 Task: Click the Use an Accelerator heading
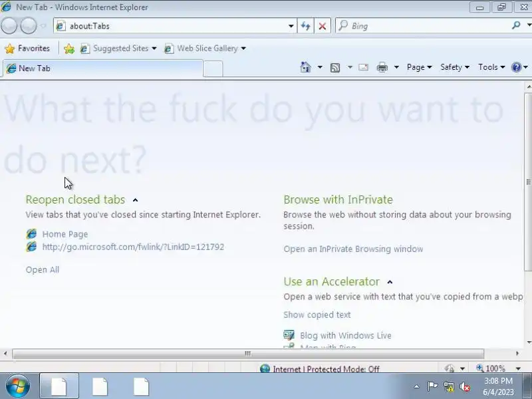pos(331,281)
